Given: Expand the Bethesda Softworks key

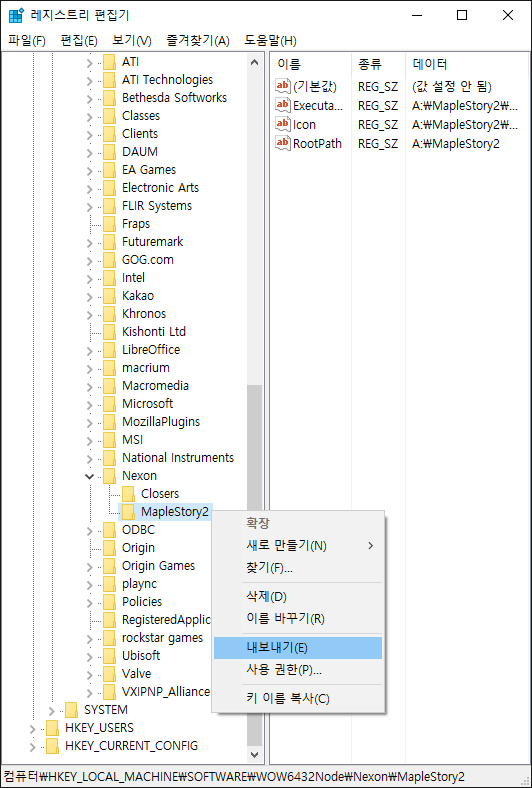Looking at the screenshot, I should coord(89,98).
